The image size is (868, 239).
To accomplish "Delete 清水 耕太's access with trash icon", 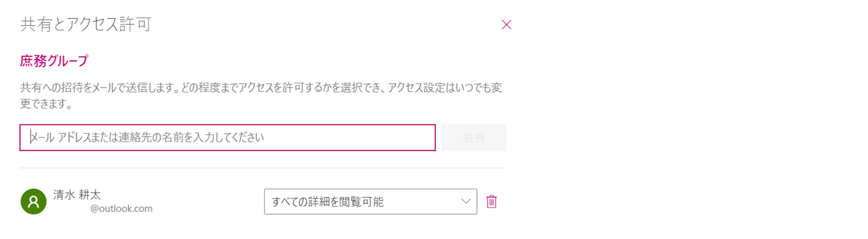I will tap(491, 202).
